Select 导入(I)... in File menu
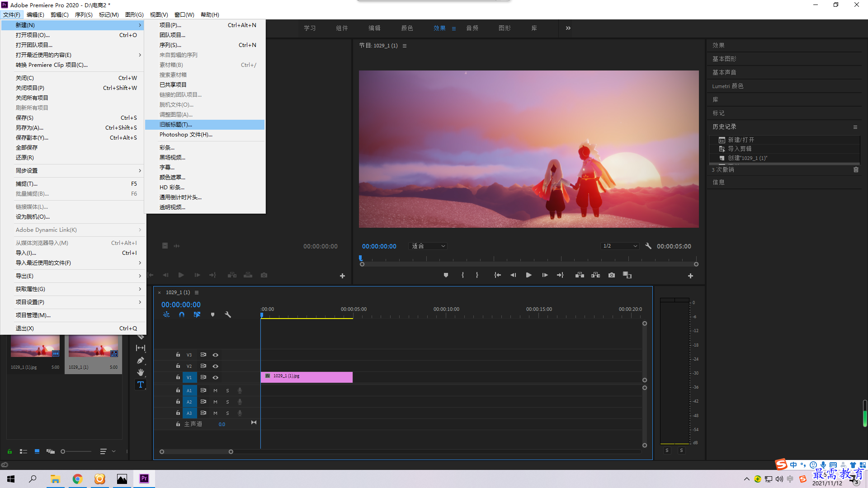The height and width of the screenshot is (488, 868). (73, 253)
